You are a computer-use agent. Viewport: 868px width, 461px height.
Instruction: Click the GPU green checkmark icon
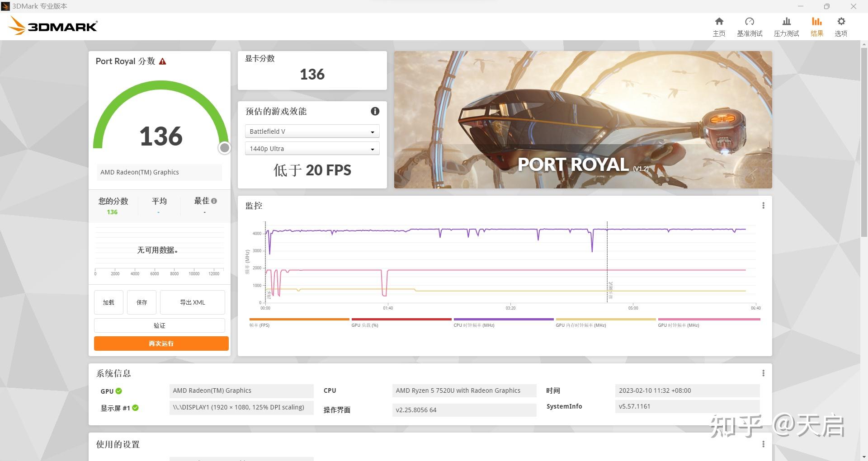pos(119,391)
